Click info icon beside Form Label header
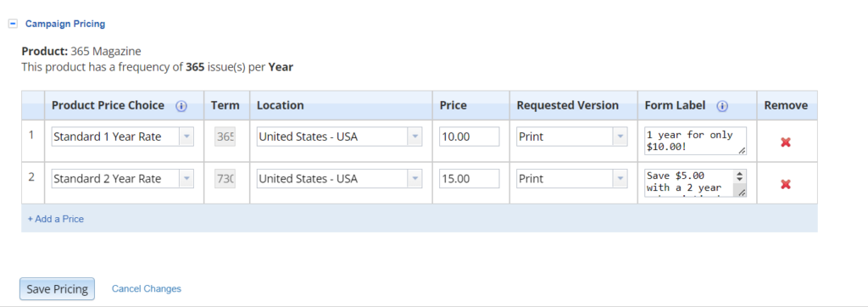 pos(722,106)
